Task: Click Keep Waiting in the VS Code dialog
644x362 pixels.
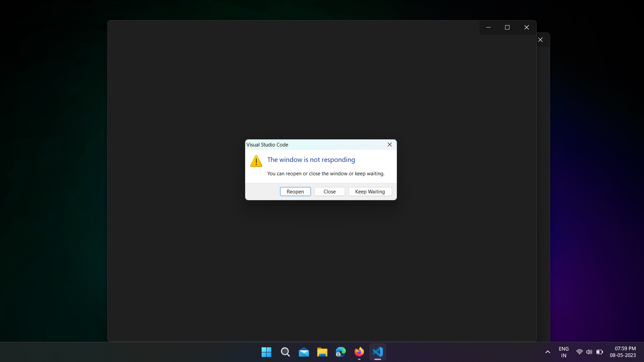Action: [370, 191]
